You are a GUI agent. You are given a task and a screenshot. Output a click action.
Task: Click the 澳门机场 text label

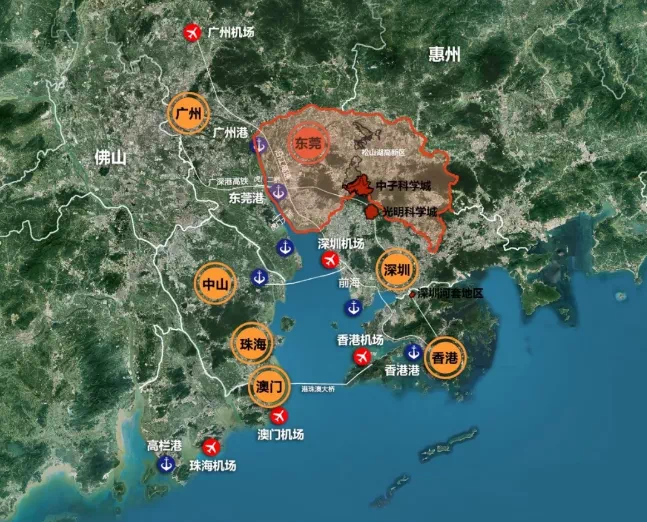pyautogui.click(x=281, y=434)
